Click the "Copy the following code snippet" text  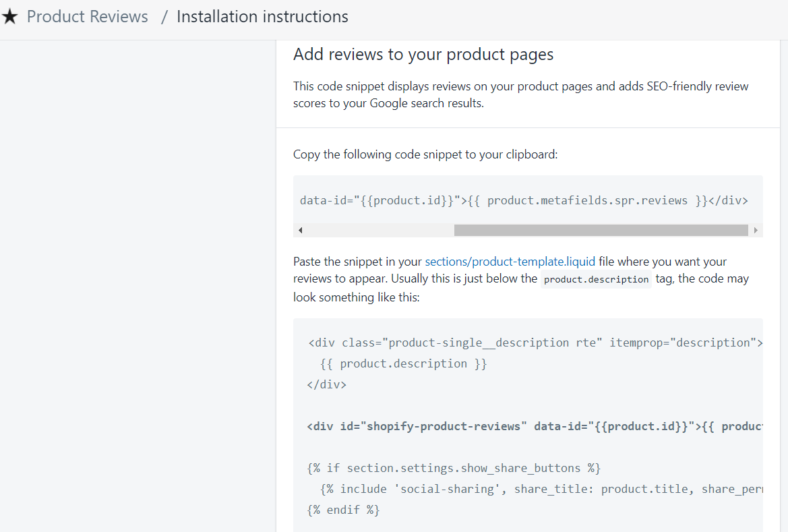click(425, 154)
